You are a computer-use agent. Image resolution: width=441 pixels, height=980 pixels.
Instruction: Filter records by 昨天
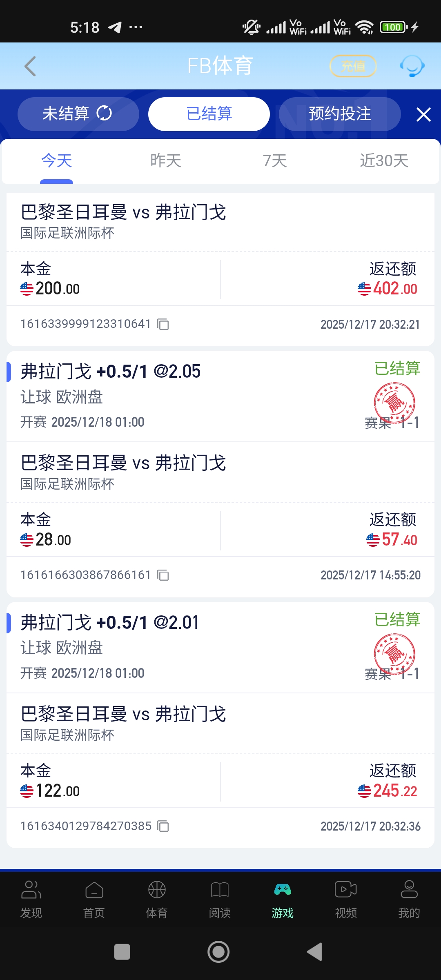166,160
